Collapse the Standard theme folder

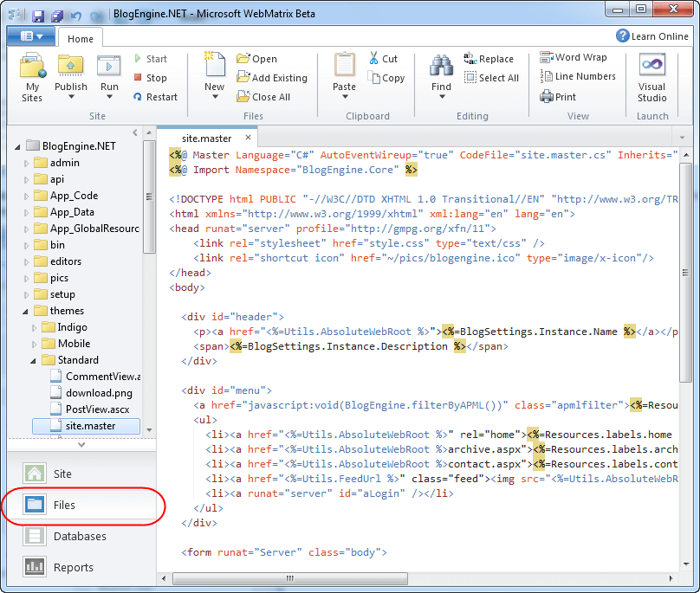coord(34,361)
